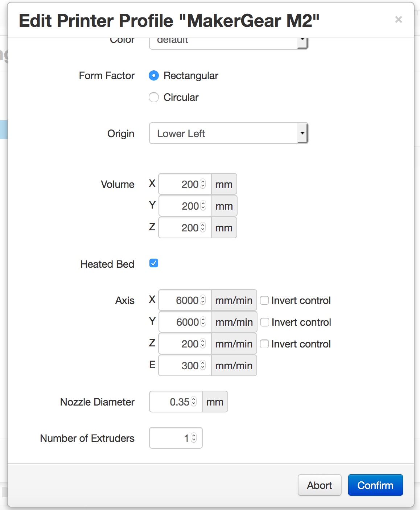Close the Edit Printer Profile dialog
The width and height of the screenshot is (420, 510).
point(398,20)
